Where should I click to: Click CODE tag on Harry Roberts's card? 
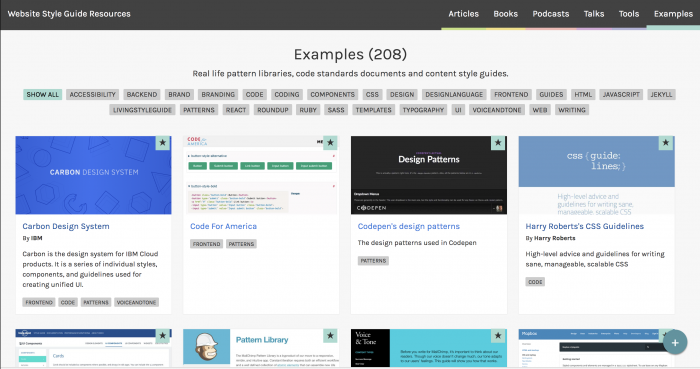535,282
